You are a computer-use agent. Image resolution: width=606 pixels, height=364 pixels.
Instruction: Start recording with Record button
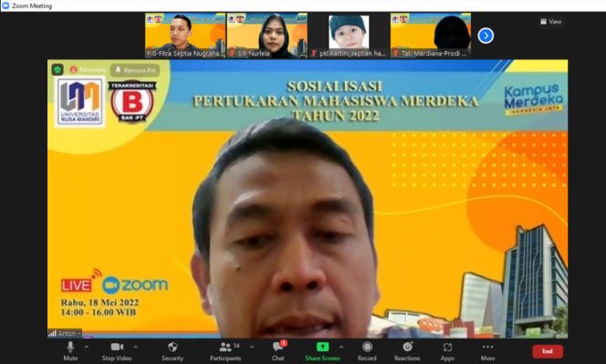pos(367,351)
